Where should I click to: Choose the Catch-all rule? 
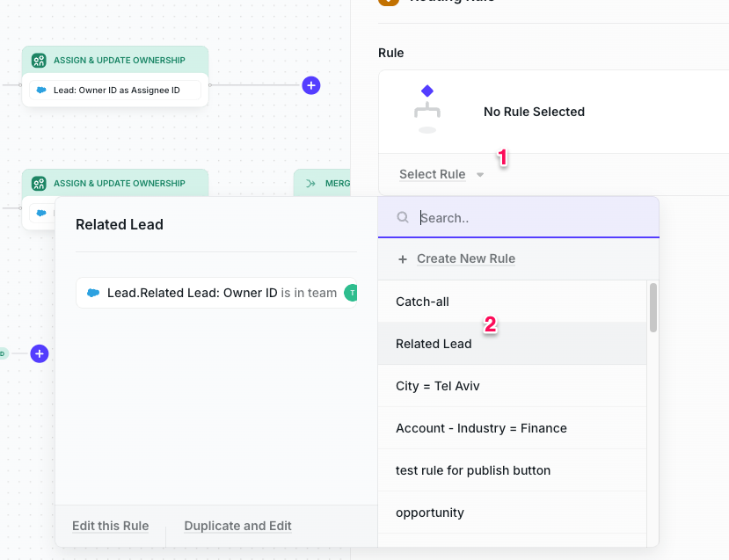coord(512,302)
